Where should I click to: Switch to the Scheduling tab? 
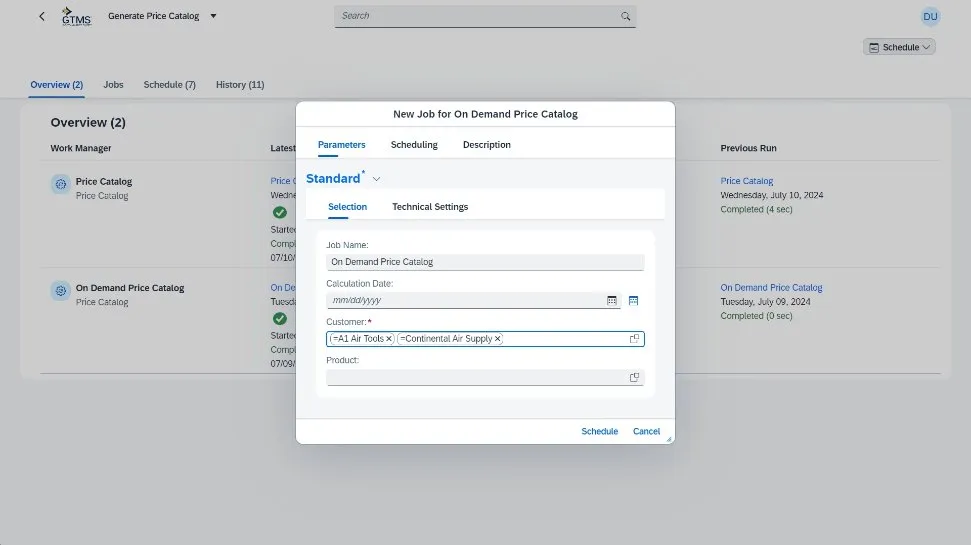(414, 145)
